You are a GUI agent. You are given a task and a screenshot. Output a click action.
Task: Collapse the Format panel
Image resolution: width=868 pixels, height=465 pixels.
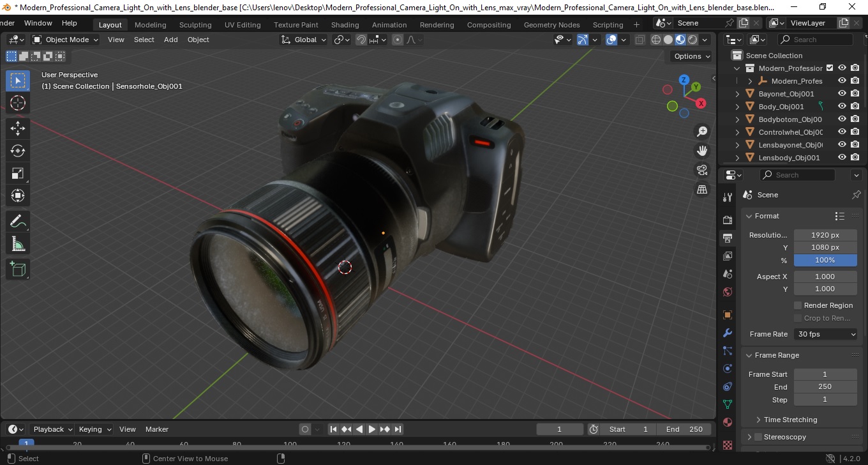(x=749, y=216)
